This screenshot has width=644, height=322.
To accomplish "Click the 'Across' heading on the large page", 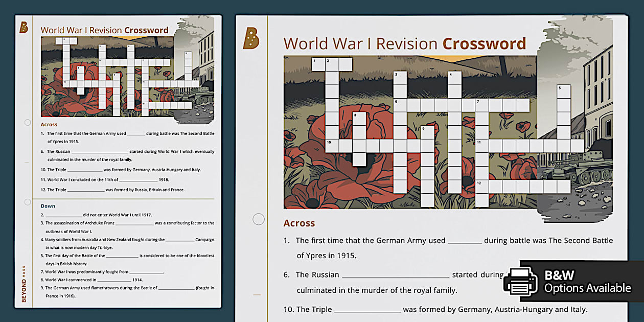I will 299,223.
